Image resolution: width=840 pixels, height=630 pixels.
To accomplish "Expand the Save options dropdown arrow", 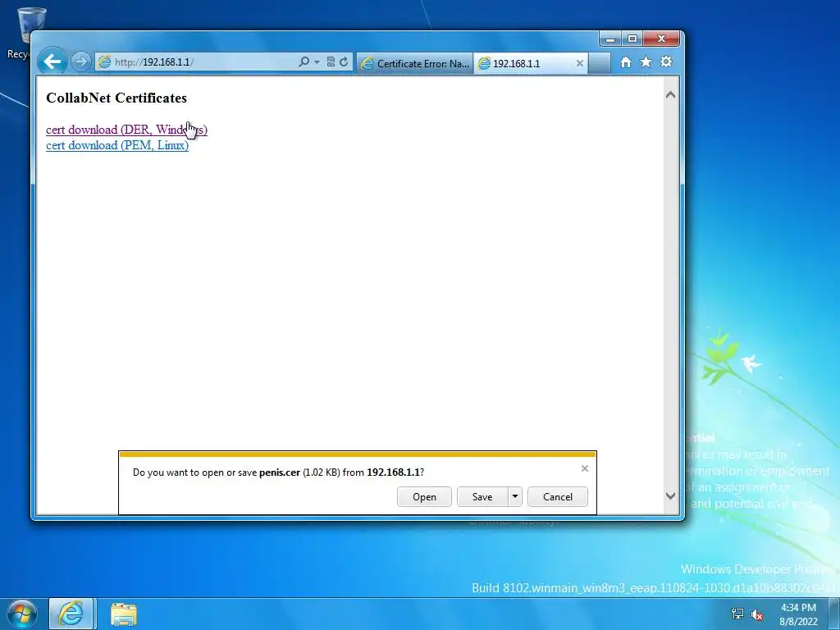I will [515, 496].
